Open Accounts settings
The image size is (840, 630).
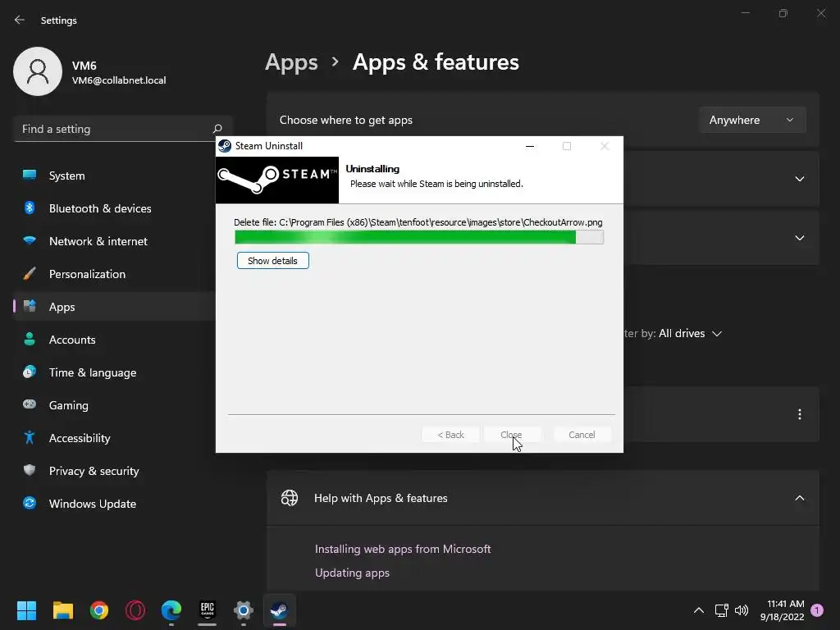click(115, 340)
